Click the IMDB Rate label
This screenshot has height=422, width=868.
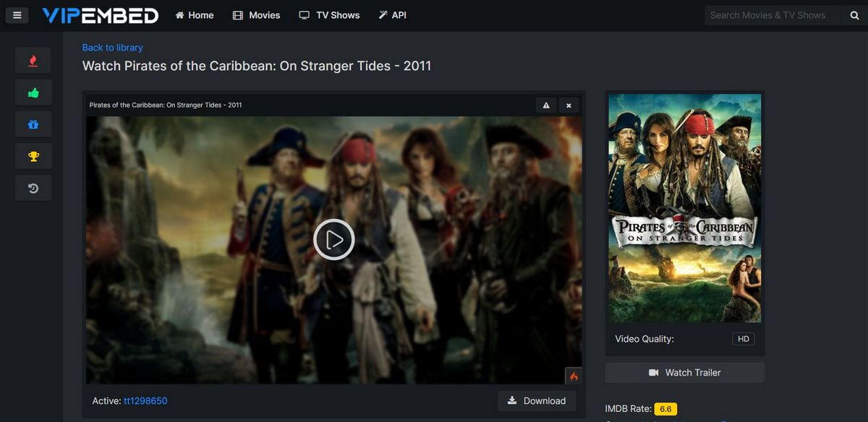pyautogui.click(x=629, y=409)
